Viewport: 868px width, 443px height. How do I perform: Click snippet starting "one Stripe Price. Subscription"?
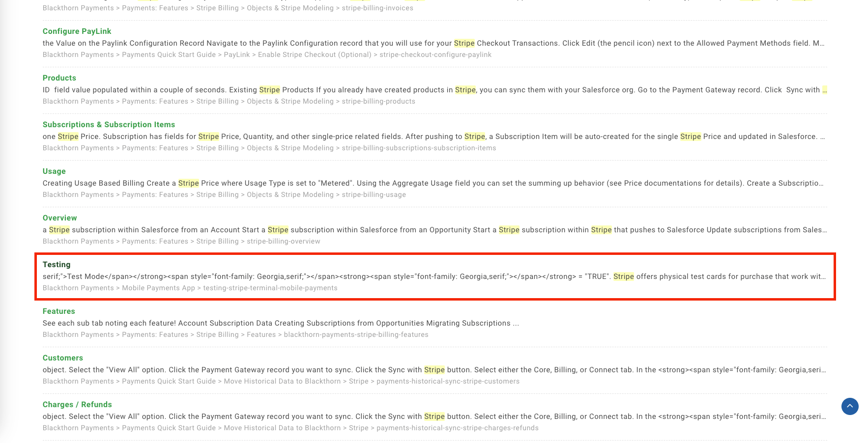pyautogui.click(x=434, y=137)
